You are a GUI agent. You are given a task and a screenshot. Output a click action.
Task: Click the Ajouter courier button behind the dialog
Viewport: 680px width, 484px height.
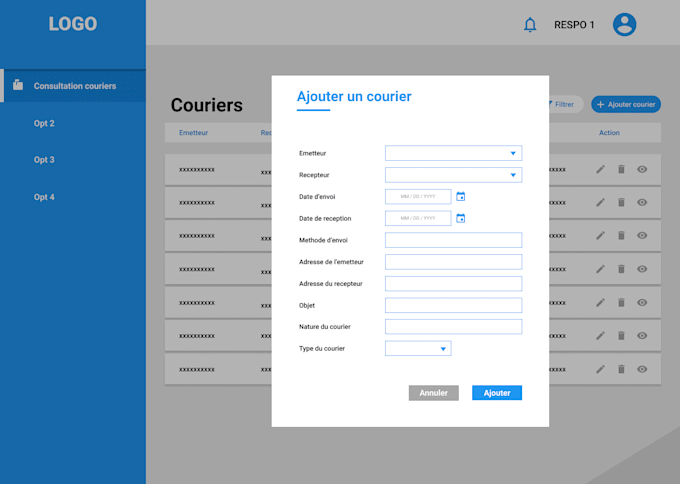(626, 105)
